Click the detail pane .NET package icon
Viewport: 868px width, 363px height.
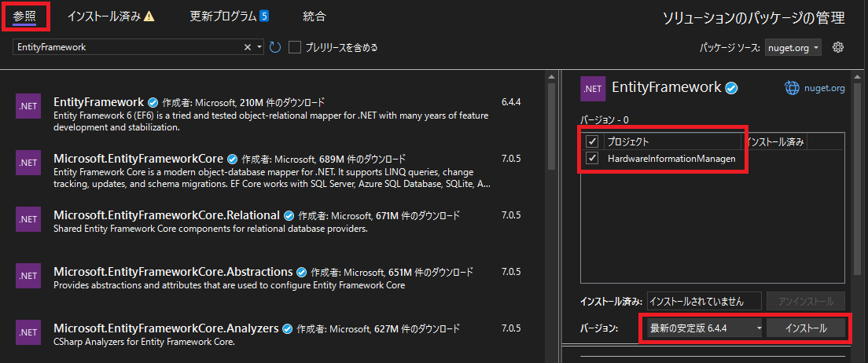tap(593, 89)
